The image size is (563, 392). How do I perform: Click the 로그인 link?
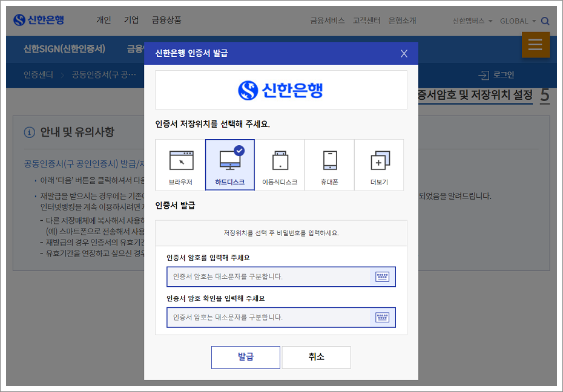click(496, 75)
